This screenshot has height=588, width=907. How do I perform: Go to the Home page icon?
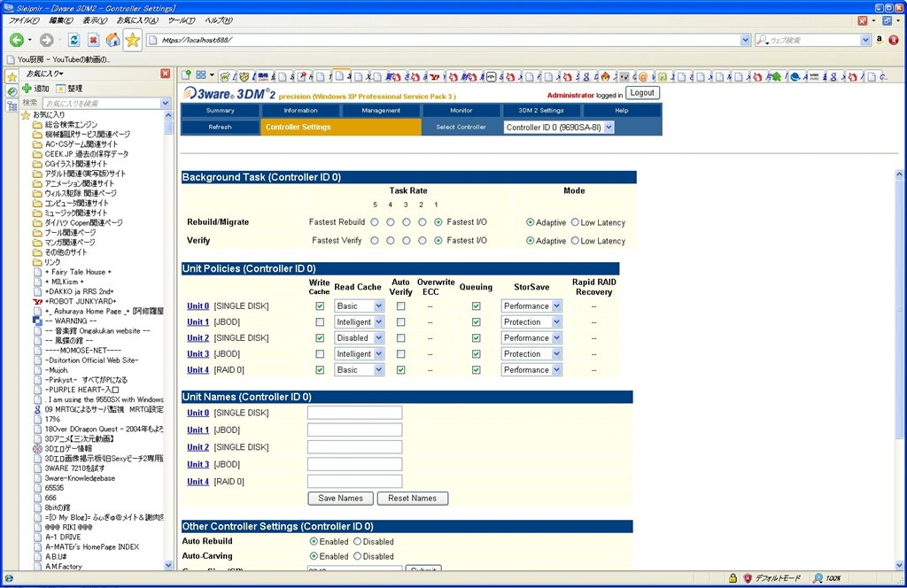pos(112,40)
